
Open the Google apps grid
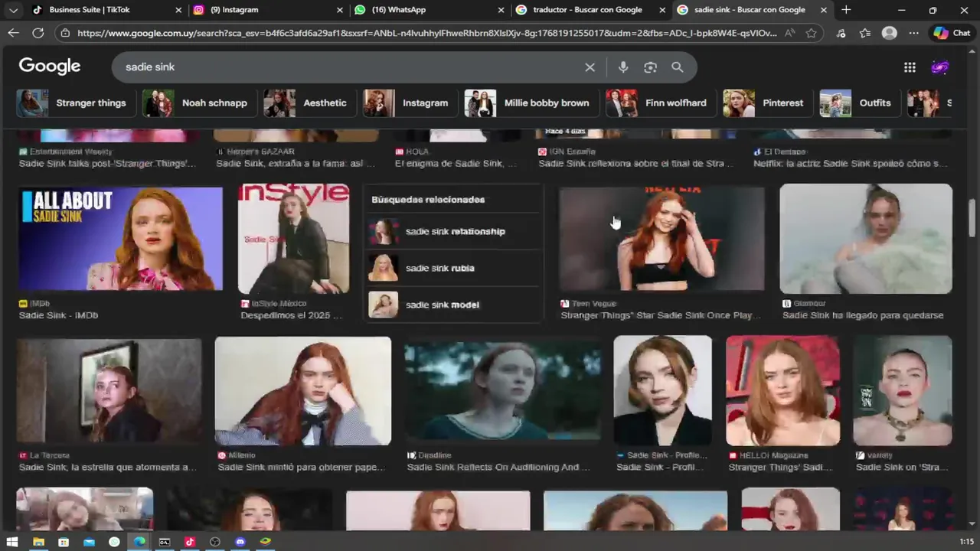(x=910, y=67)
